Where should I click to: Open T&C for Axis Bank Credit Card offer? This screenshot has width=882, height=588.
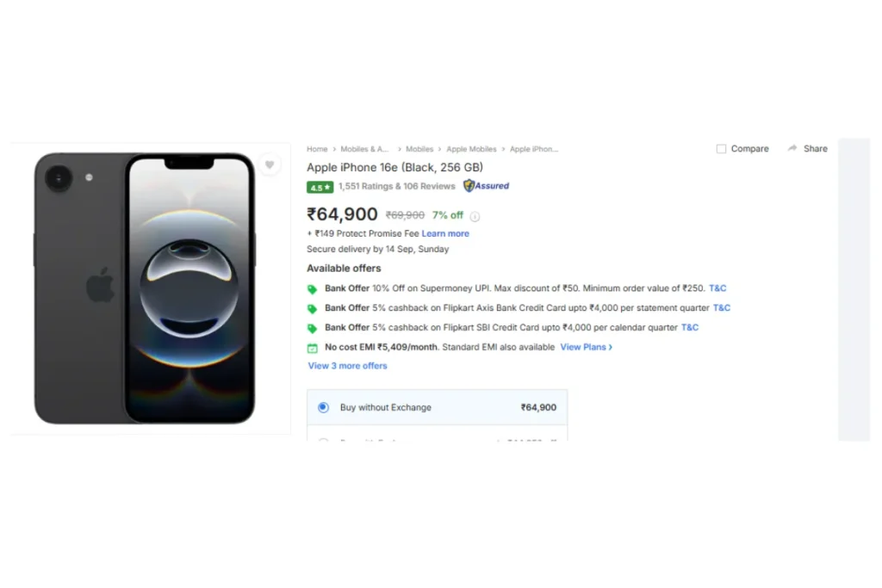(x=722, y=307)
